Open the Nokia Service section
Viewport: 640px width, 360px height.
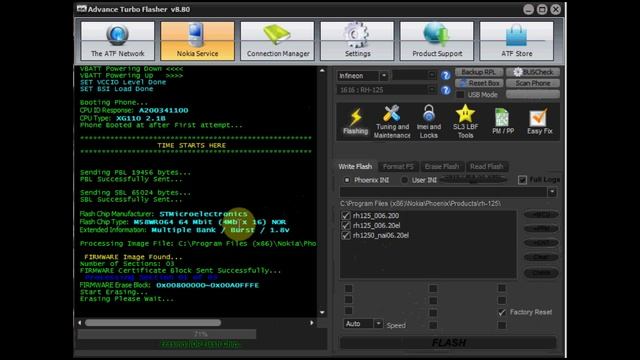coord(198,41)
